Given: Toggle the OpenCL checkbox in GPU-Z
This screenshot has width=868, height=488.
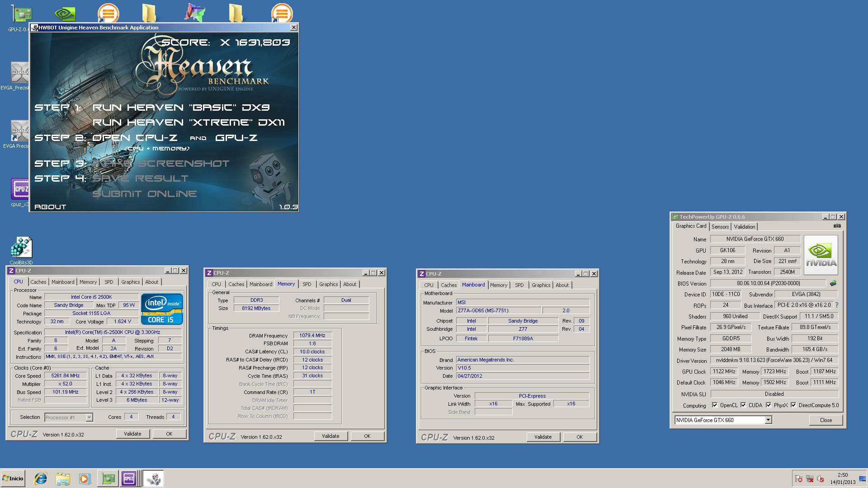Looking at the screenshot, I should tap(715, 405).
